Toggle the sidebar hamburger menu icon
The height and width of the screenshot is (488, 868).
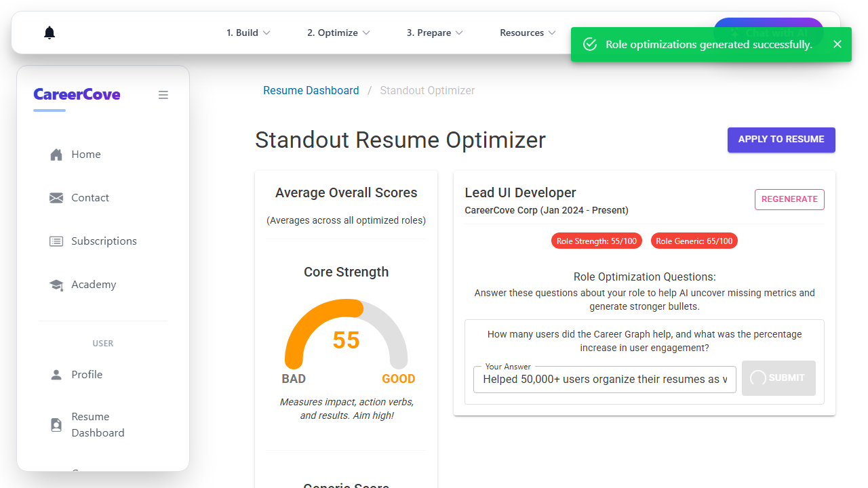click(x=163, y=95)
